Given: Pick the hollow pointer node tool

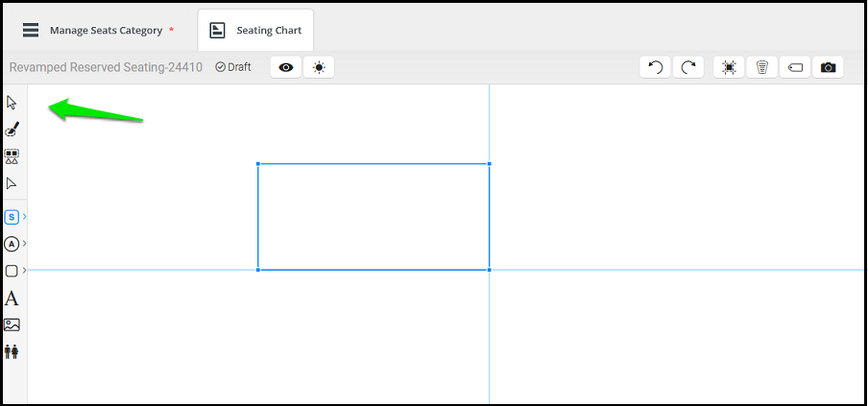Looking at the screenshot, I should tap(12, 183).
